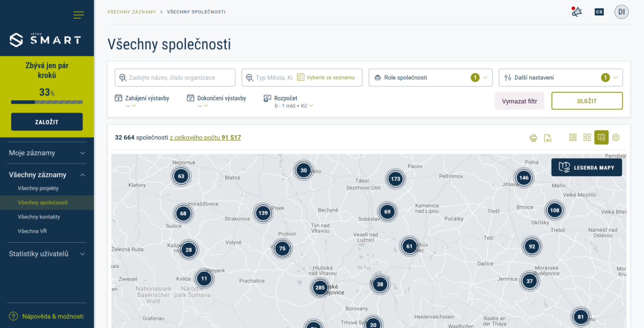Export results to XLS file
644x328 pixels.
[547, 138]
